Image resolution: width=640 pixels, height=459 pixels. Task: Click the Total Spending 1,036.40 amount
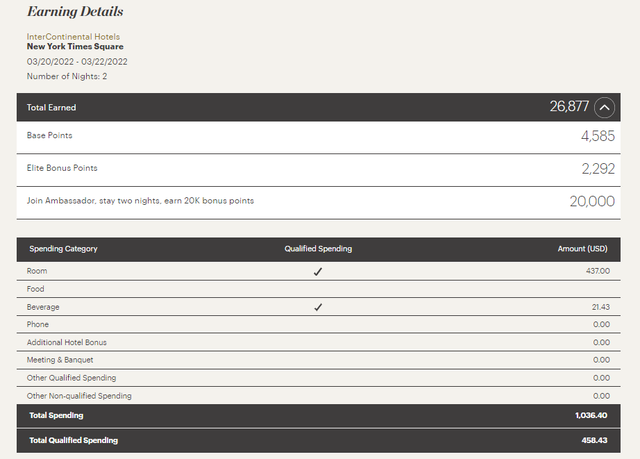(x=589, y=415)
